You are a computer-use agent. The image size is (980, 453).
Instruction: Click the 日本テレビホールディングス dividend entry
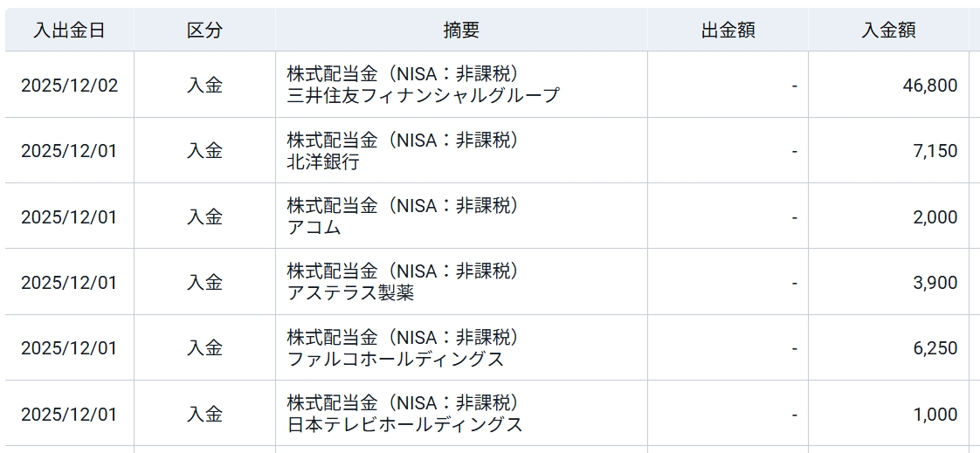pos(404,425)
